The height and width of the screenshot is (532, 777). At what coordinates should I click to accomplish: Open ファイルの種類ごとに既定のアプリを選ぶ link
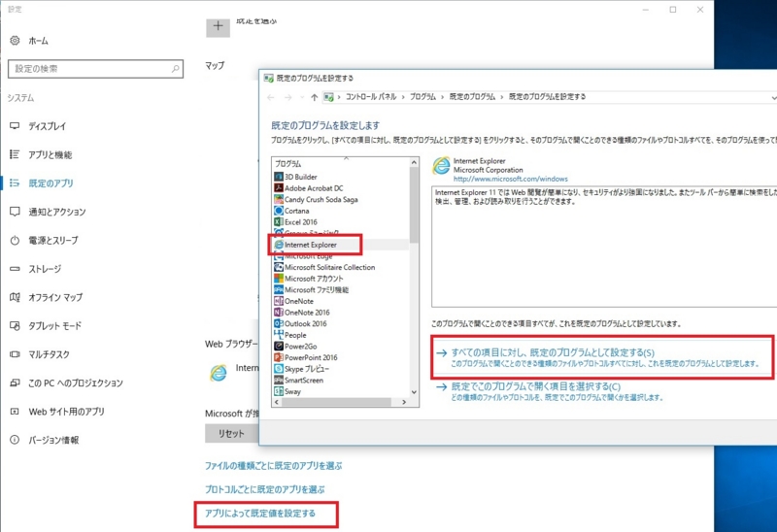click(x=274, y=466)
